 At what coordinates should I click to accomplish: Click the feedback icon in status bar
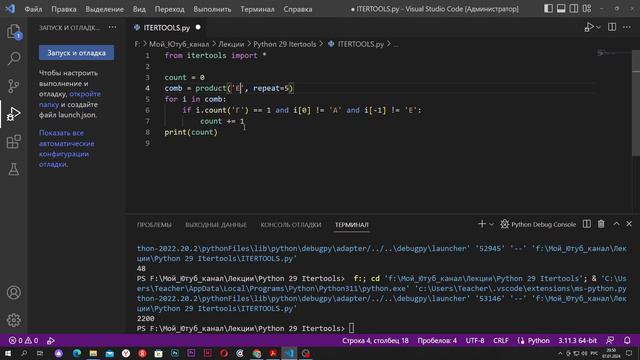tap(610, 340)
